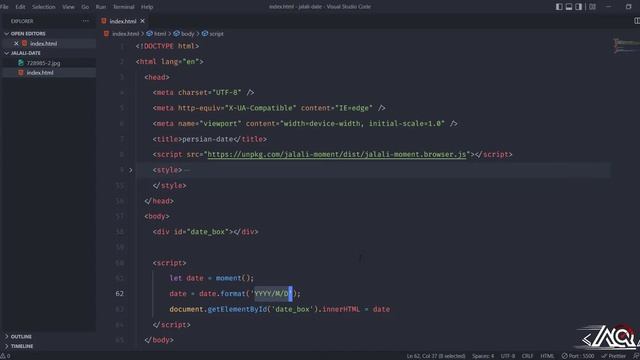640x360 pixels.
Task: Click the jpg image file icon in Explorer
Action: (21, 63)
